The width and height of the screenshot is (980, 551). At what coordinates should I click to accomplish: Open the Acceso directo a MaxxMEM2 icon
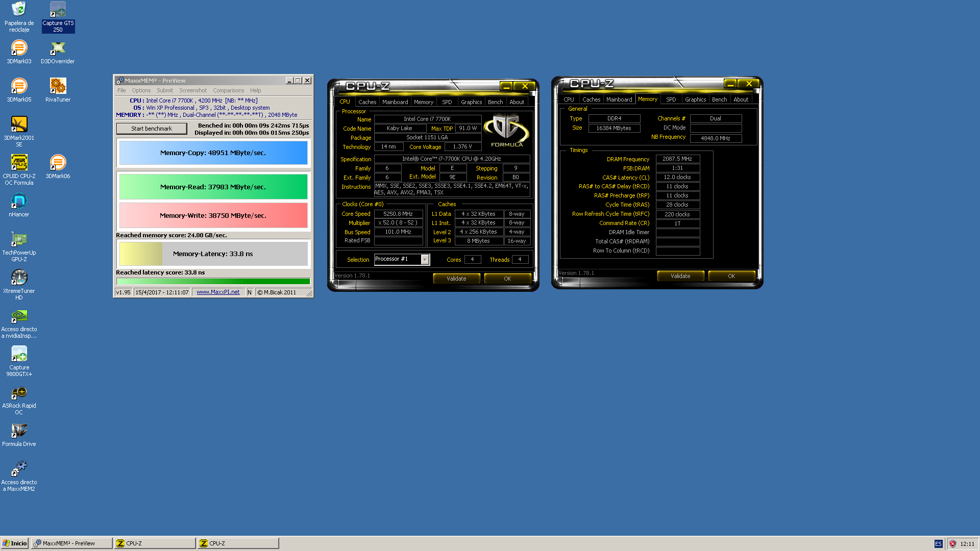[19, 476]
